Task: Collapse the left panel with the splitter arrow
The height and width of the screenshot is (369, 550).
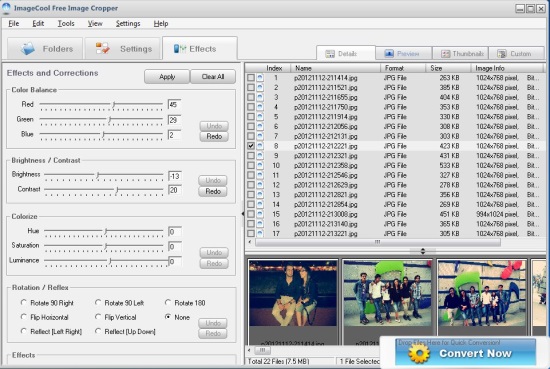Action: 242,214
